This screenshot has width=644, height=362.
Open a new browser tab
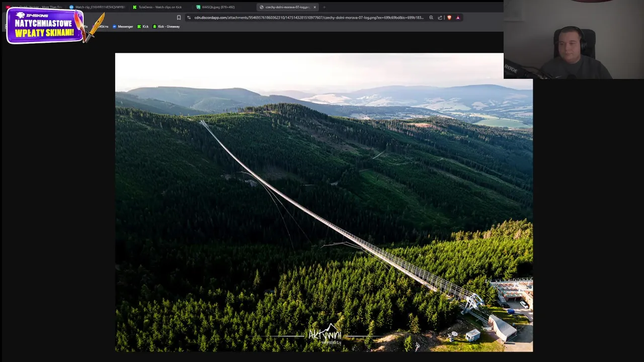(x=325, y=7)
